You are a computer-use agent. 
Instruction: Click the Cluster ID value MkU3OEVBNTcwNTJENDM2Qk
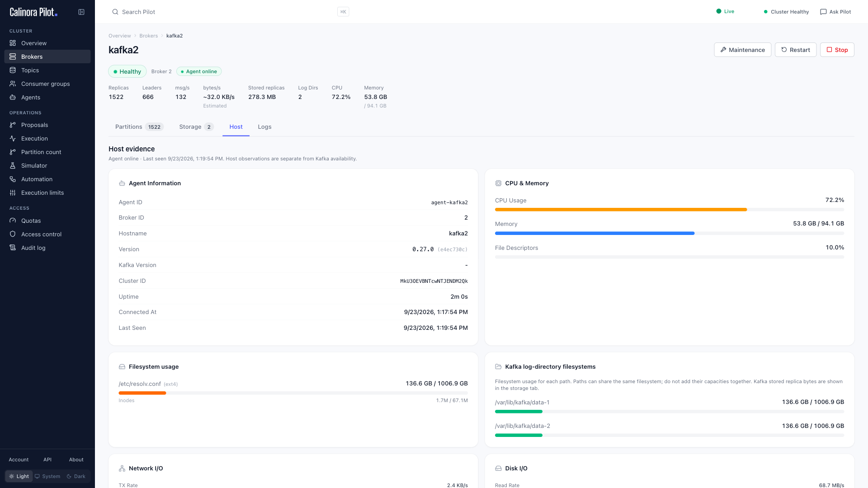pos(434,281)
